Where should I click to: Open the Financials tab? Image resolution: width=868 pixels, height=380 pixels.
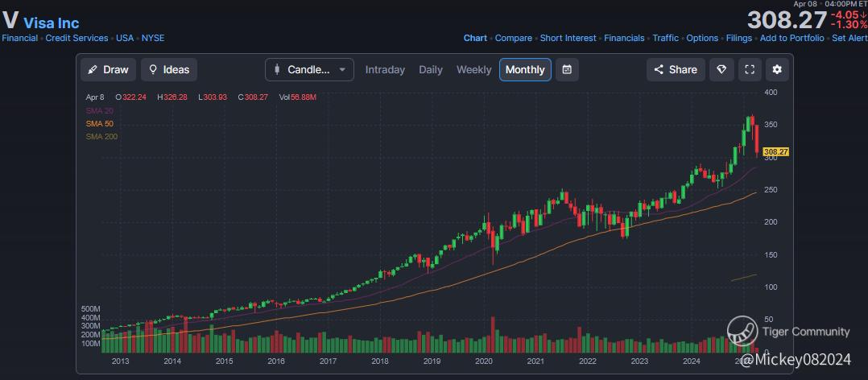[624, 38]
